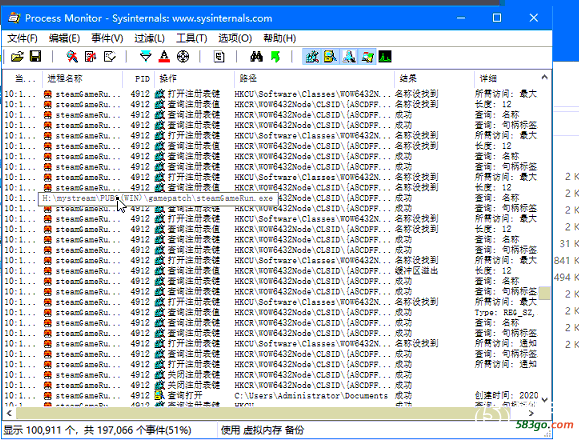Open the Filter dialog via the funnel icon
The height and width of the screenshot is (440, 579).
(146, 56)
